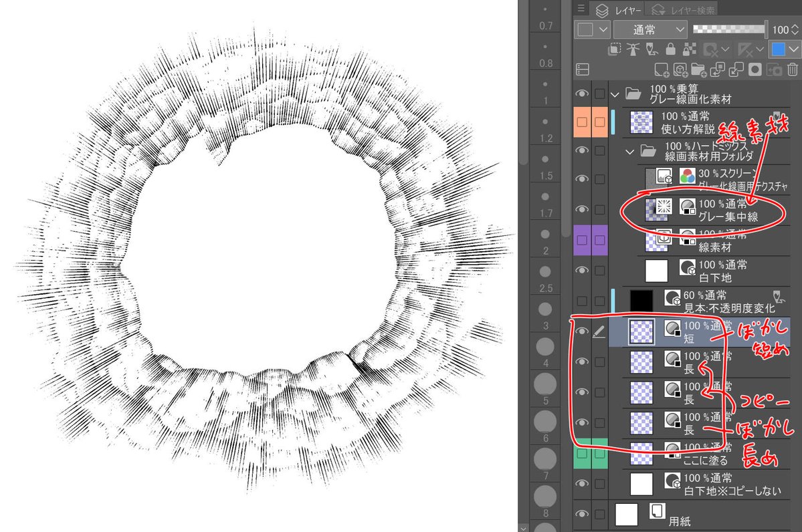Hide the 線画素材用フォルダ folder eye icon
This screenshot has height=532, width=802.
coord(582,150)
